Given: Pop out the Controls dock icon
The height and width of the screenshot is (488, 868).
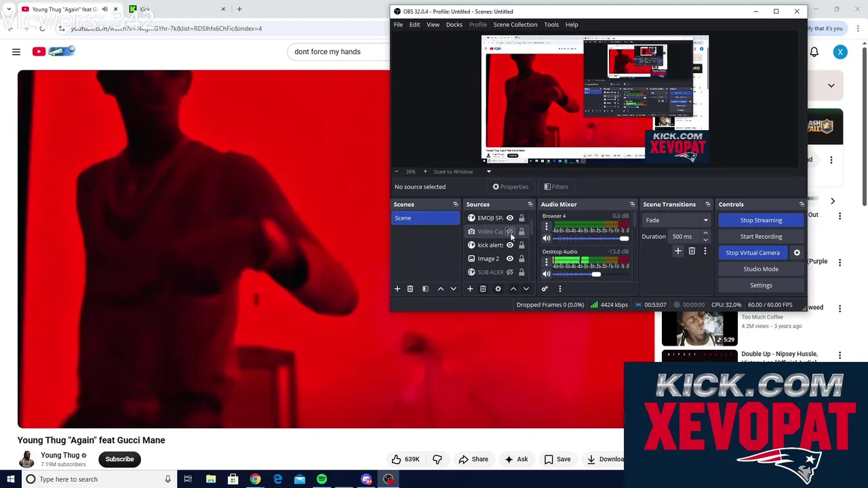Looking at the screenshot, I should [802, 204].
